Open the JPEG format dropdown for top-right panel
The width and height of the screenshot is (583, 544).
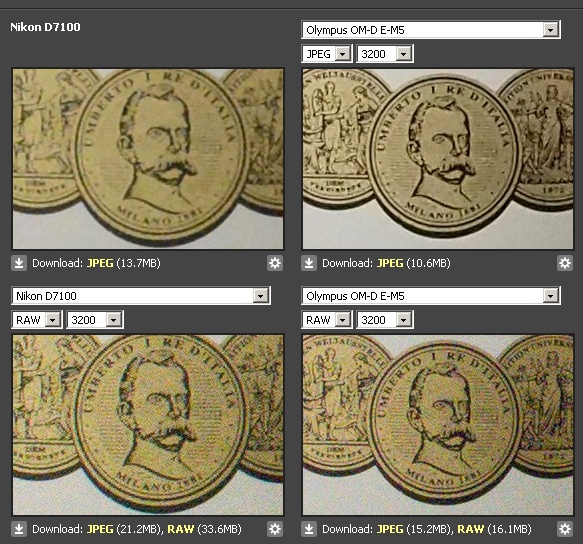click(x=327, y=54)
